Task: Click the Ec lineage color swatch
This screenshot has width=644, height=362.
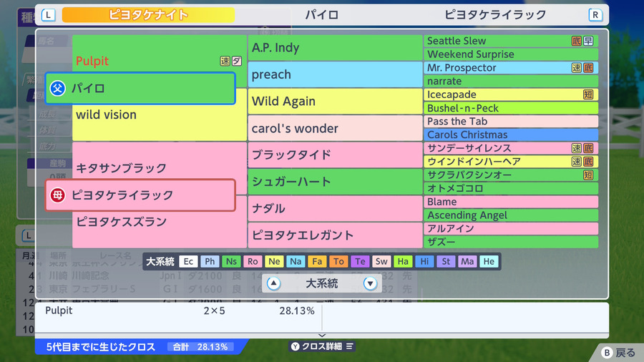Action: 188,261
